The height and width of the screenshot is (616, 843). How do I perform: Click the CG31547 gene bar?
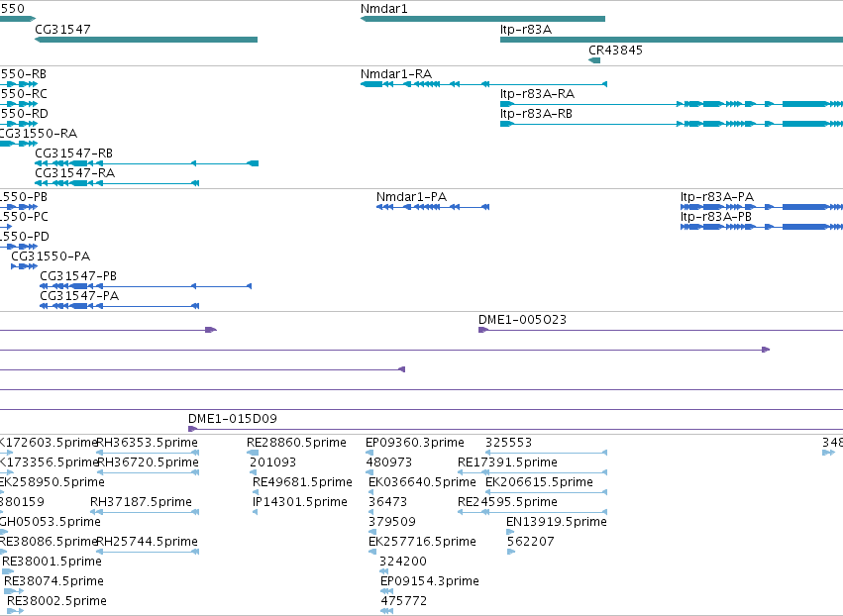pyautogui.click(x=147, y=40)
